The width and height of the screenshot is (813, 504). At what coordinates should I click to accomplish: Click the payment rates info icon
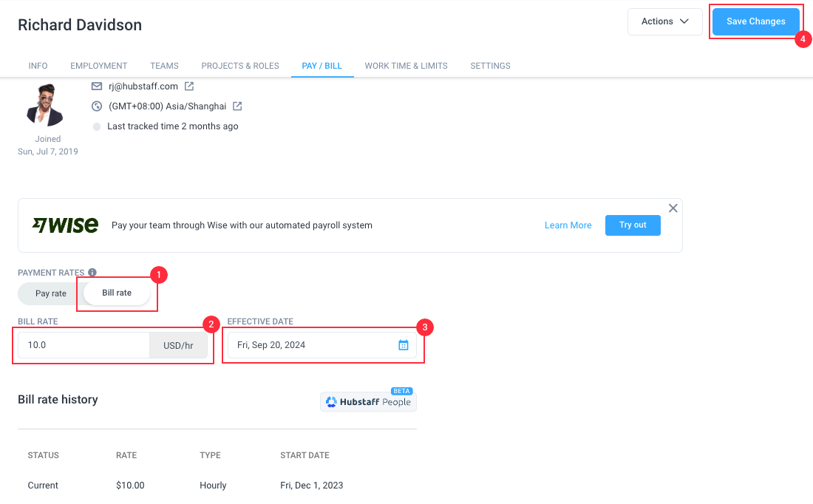pos(92,272)
